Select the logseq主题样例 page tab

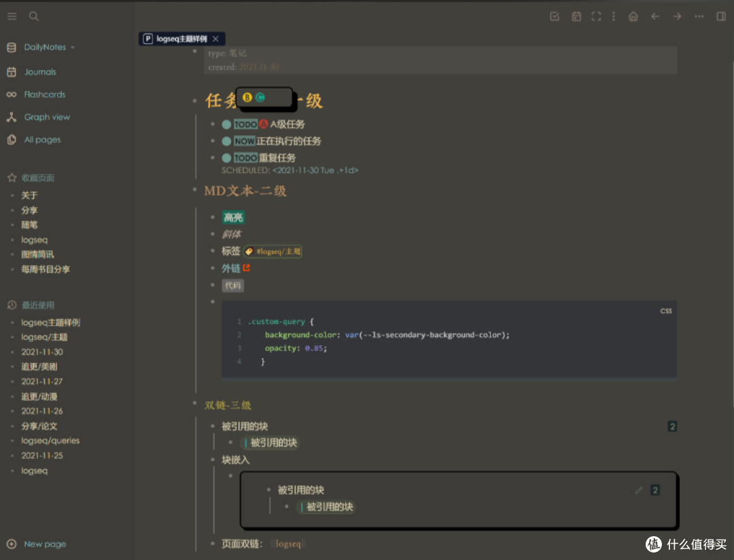click(181, 39)
